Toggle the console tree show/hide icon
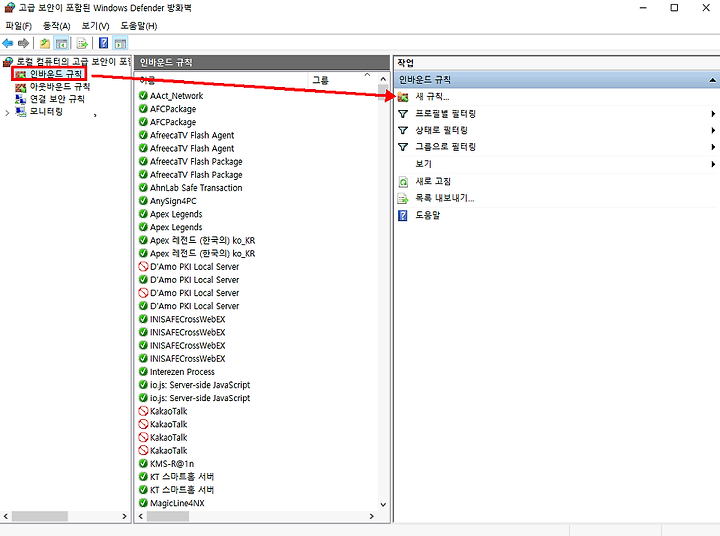Screen dimensions: 720x536 [x=61, y=43]
